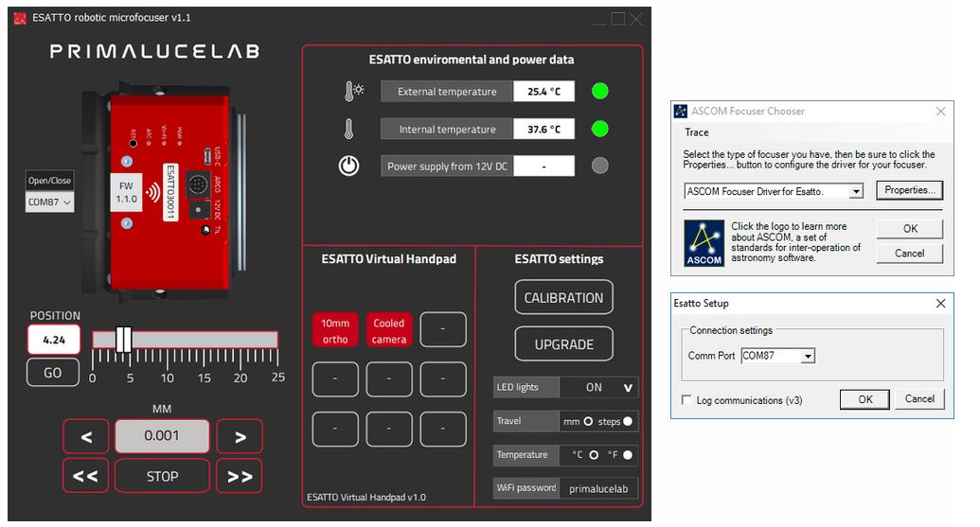Image resolution: width=980 pixels, height=527 pixels.
Task: Click OK in ASCOM Focuser Chooser
Action: pyautogui.click(x=909, y=229)
